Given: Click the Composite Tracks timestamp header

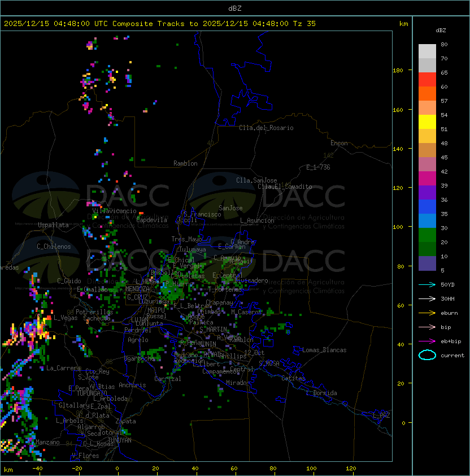Looking at the screenshot, I should click(160, 24).
